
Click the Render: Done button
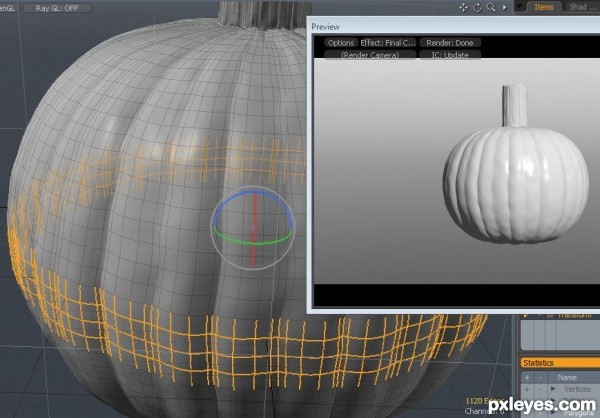(x=450, y=43)
